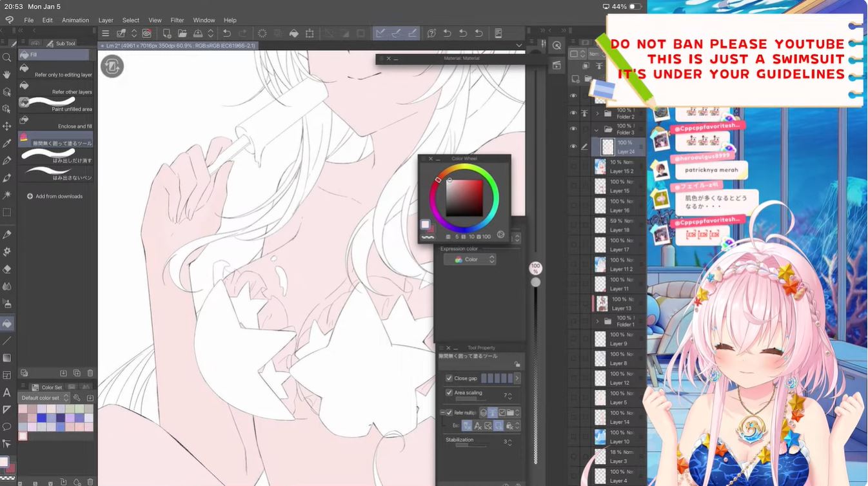
Task: Select the Text tool
Action: (x=7, y=392)
